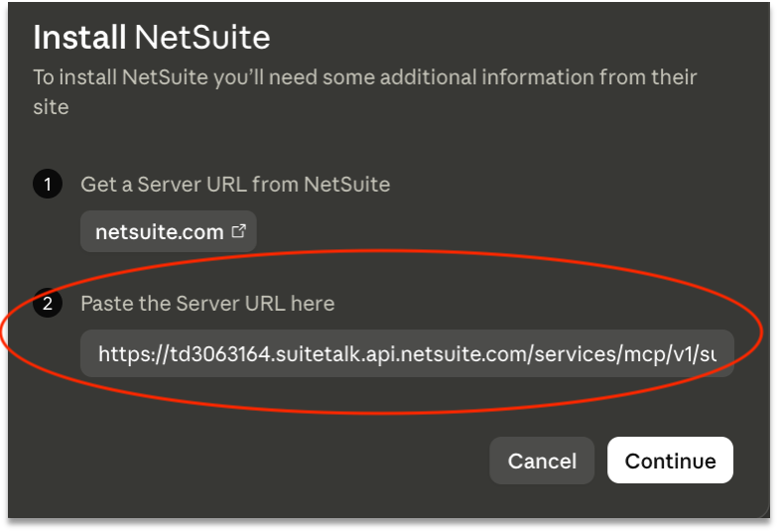Continue with the NetSuite installation
Screen dimensions: 778x532
point(670,461)
